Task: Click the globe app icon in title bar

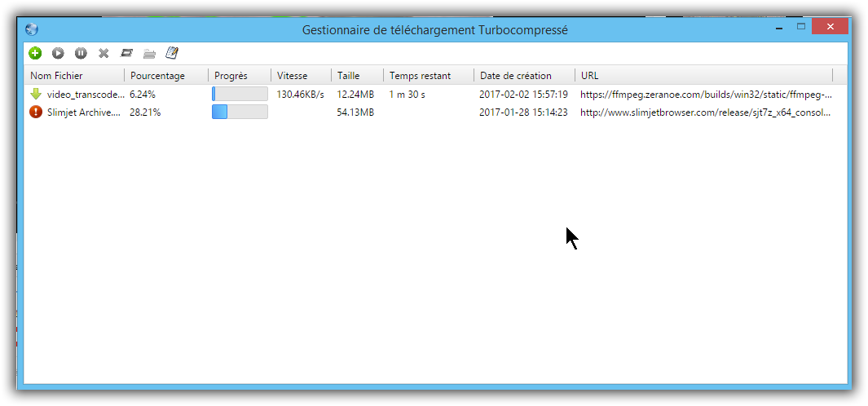Action: (32, 29)
